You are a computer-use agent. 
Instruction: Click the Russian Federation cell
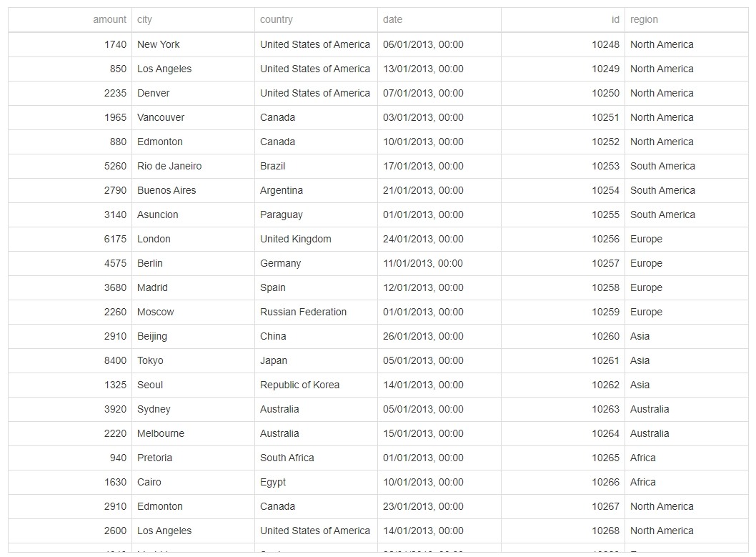303,312
